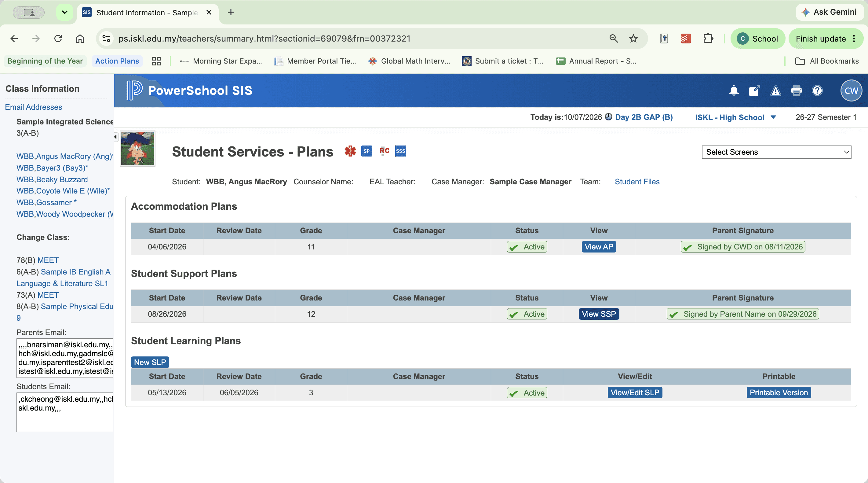868x483 pixels.
Task: Close the Student Information browser tab
Action: [209, 13]
